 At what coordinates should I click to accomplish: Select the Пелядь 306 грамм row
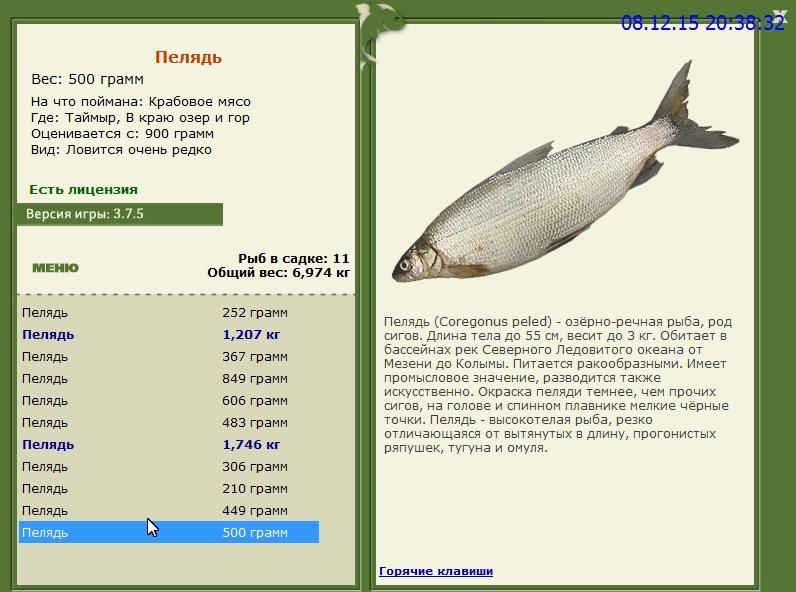pos(169,467)
